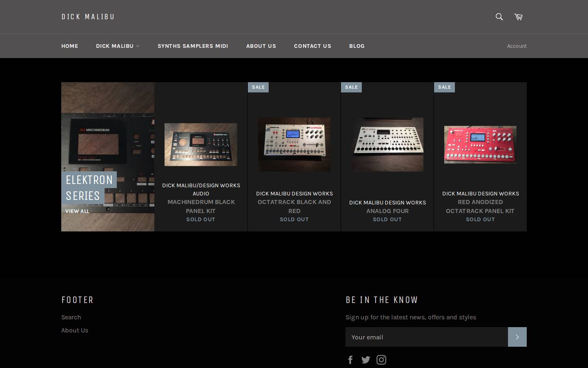The width and height of the screenshot is (588, 368).
Task: Click Sold Out label under Analog Four
Action: (x=387, y=219)
